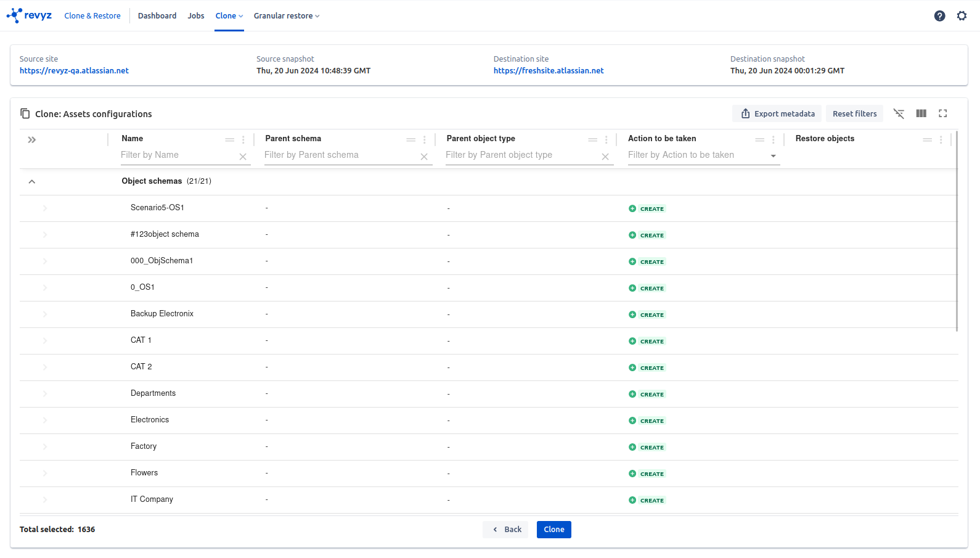Grab the Name column drag handle

230,140
